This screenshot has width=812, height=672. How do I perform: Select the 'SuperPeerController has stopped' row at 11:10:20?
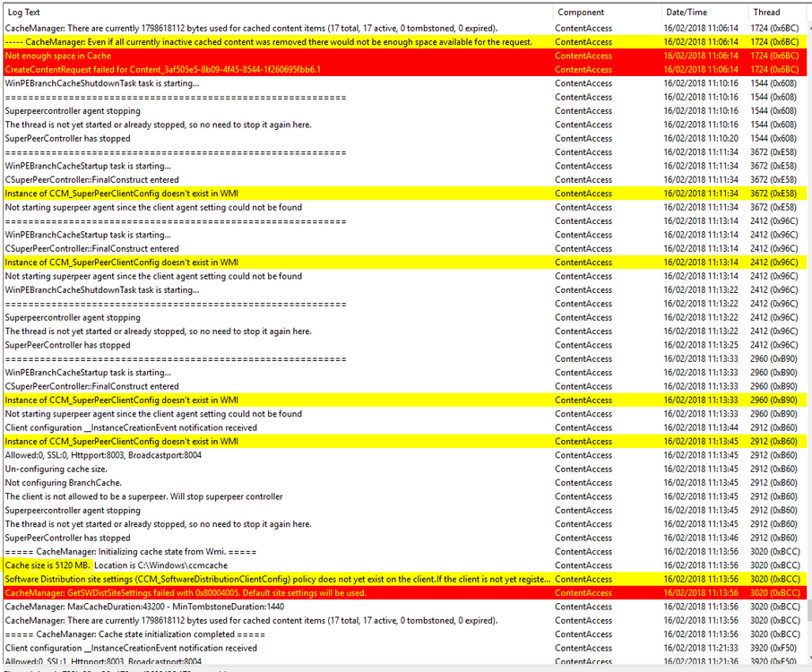(405, 138)
